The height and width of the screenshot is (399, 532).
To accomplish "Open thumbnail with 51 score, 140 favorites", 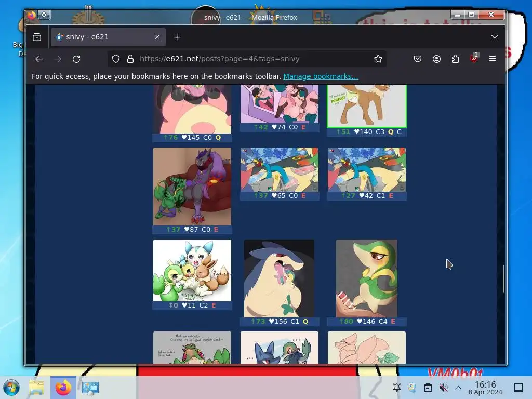I will (x=366, y=106).
